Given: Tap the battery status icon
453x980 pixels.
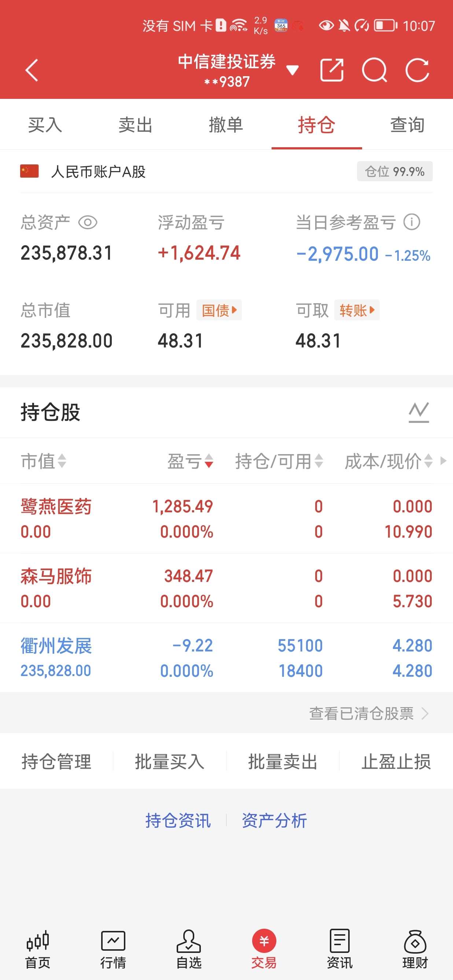Looking at the screenshot, I should 386,26.
